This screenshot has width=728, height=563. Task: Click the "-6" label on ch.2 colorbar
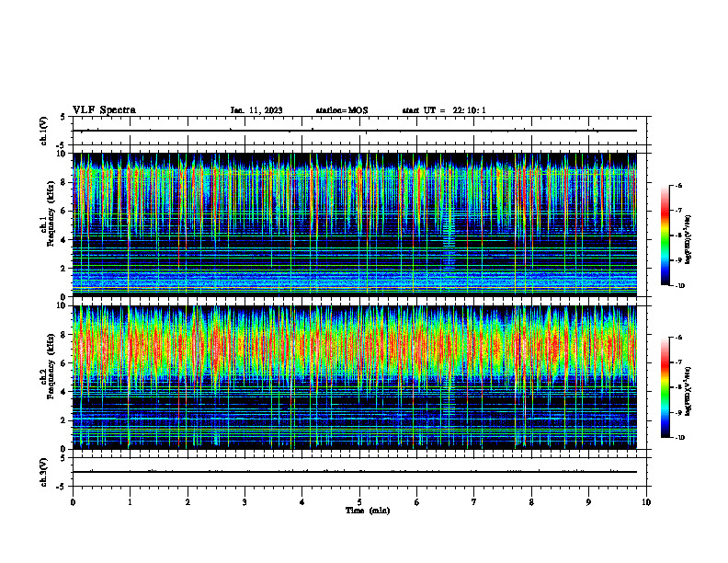click(x=678, y=338)
